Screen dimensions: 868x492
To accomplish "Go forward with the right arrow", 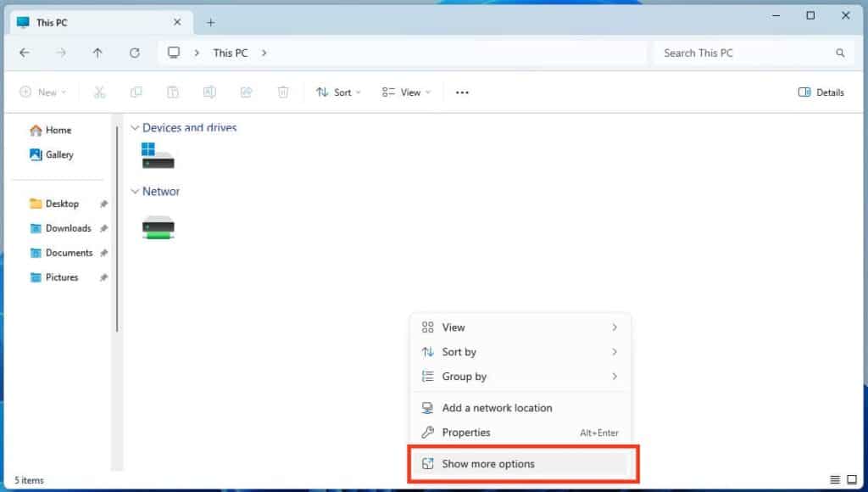I will coord(61,53).
